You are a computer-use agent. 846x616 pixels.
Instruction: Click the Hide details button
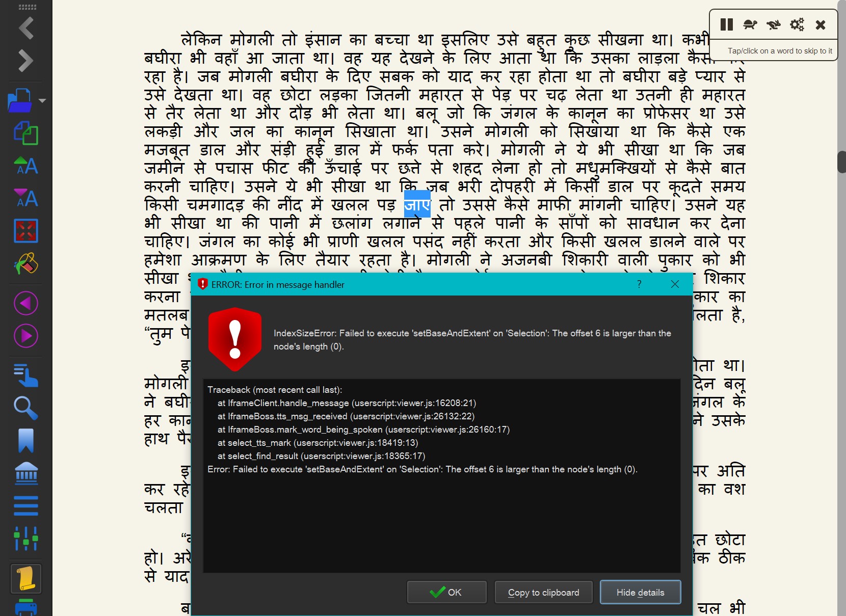pos(640,592)
